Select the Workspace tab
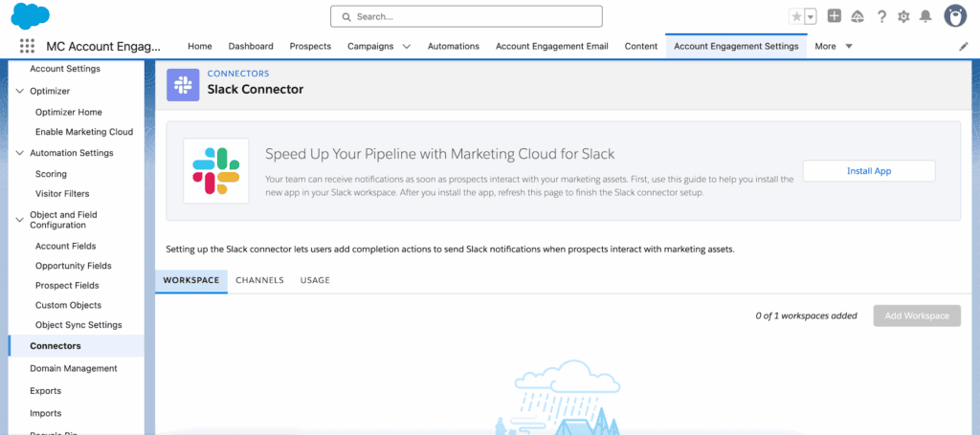This screenshot has height=435, width=980. click(x=191, y=280)
